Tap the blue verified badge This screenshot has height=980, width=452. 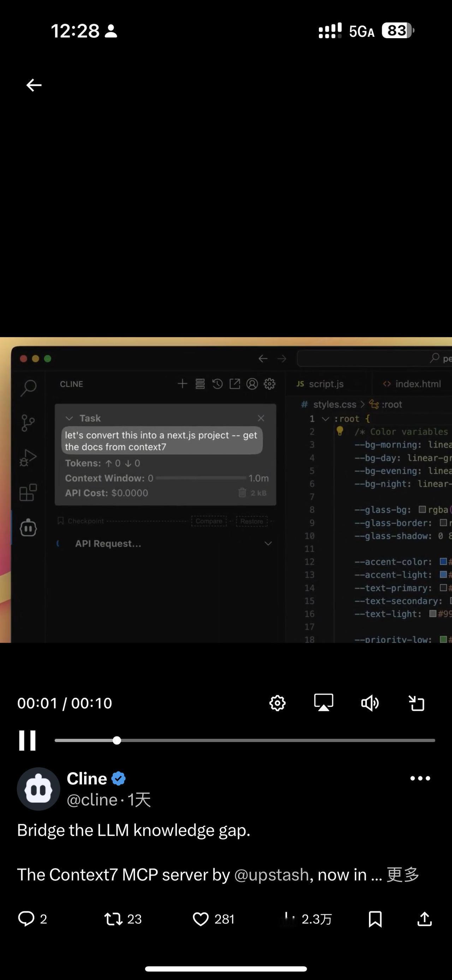tap(119, 779)
